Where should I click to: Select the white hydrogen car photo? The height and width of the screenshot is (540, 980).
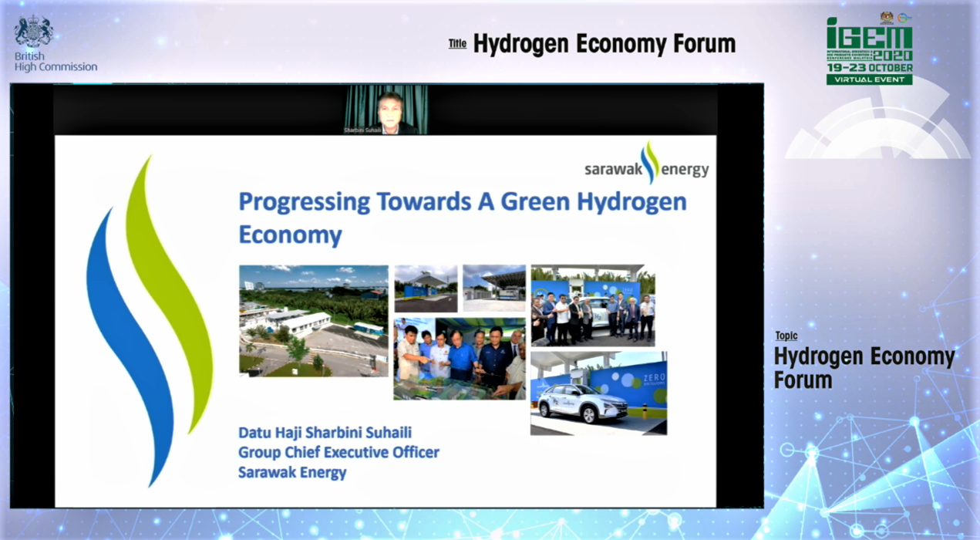click(x=598, y=393)
